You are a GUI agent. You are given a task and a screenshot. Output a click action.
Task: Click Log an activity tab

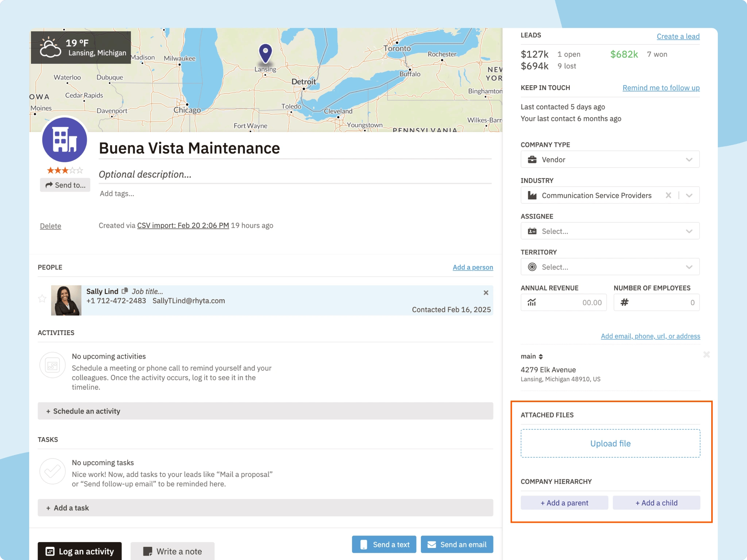pos(80,551)
